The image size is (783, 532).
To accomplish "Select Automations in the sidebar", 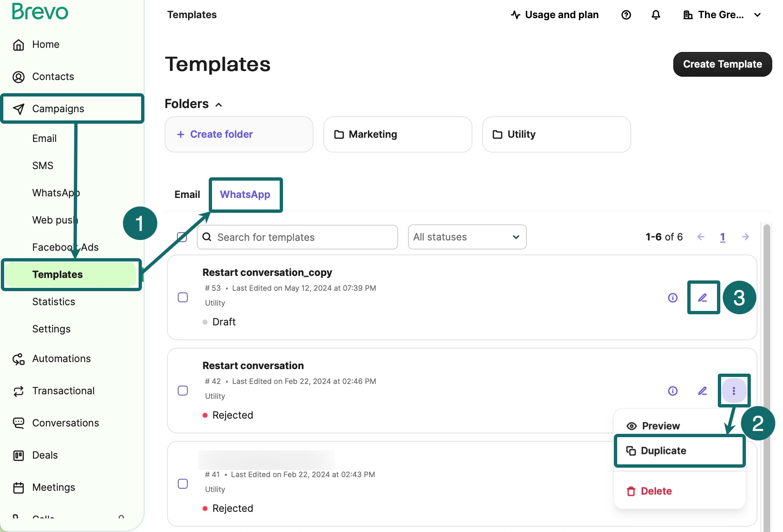I will (x=61, y=358).
